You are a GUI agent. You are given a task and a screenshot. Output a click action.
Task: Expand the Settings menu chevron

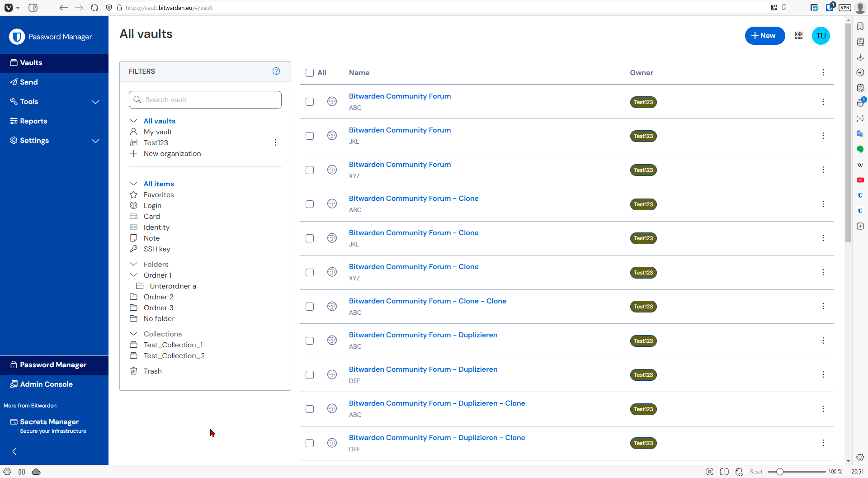click(x=95, y=141)
